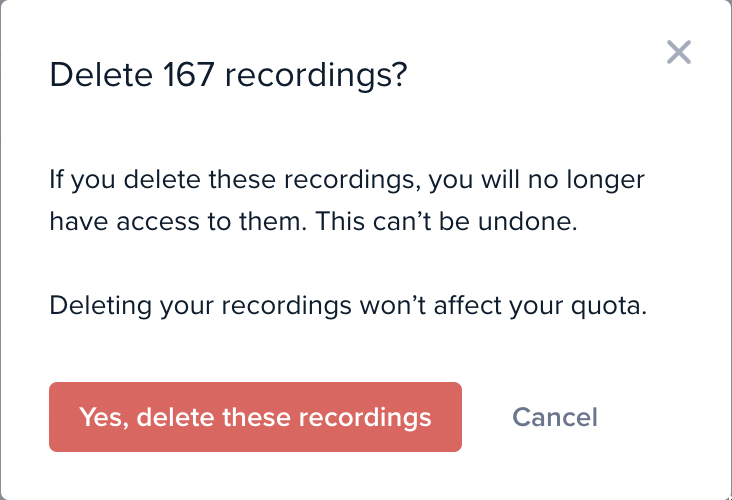Confirm with Yes, delete these recordings
The width and height of the screenshot is (732, 500).
coord(255,417)
